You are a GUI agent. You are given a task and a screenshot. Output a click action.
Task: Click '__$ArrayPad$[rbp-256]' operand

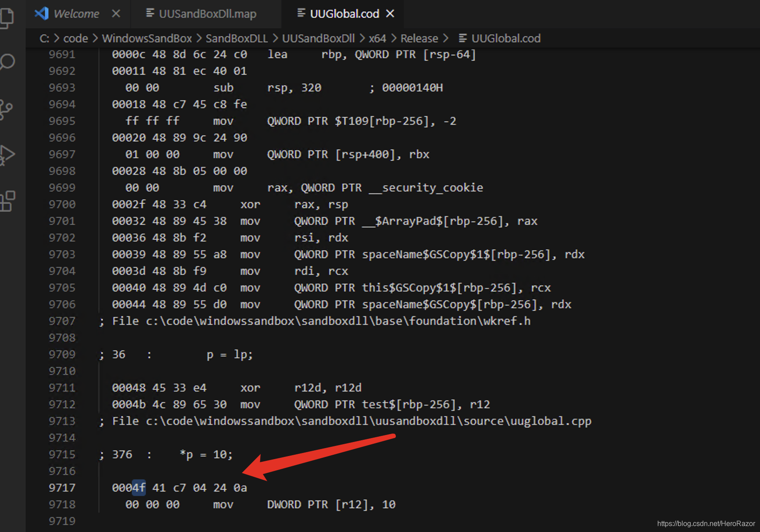point(433,221)
